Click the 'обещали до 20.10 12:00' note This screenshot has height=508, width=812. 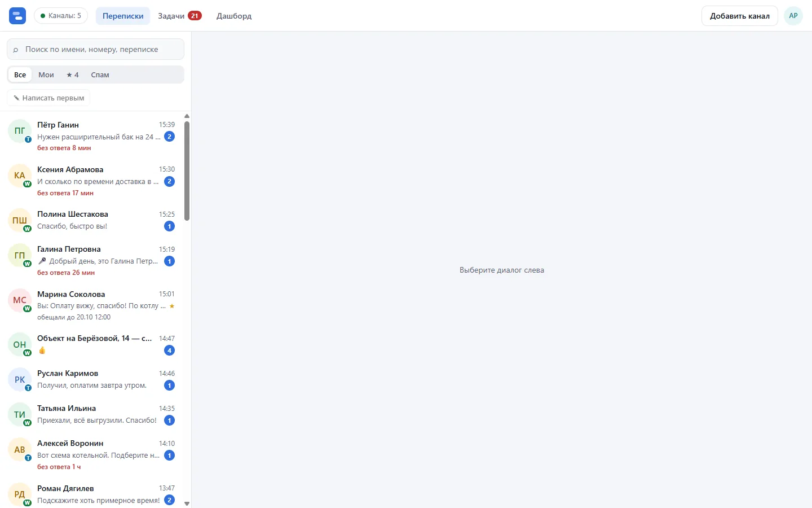pos(74,317)
